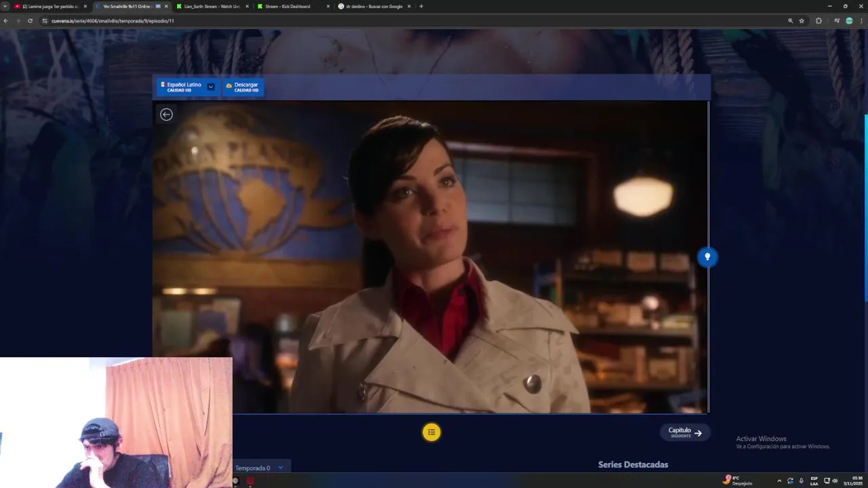This screenshot has width=868, height=488.
Task: Click the microphone icon in system tray
Action: pyautogui.click(x=801, y=481)
